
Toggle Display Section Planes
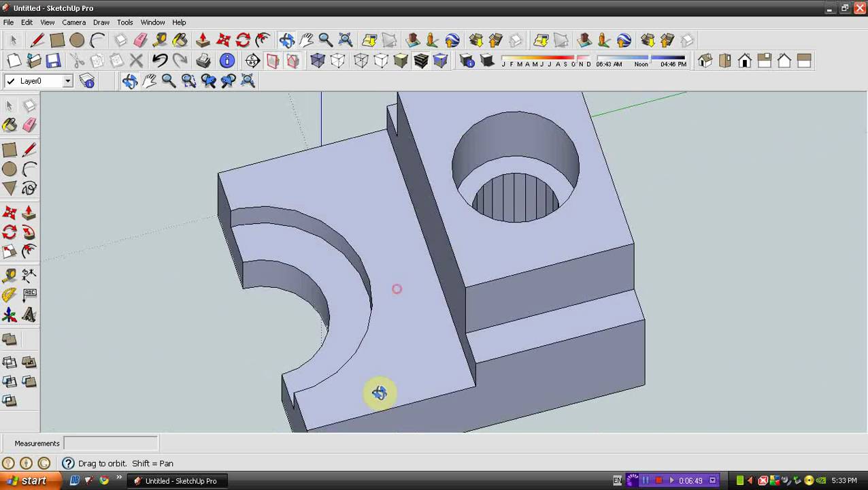click(x=273, y=61)
